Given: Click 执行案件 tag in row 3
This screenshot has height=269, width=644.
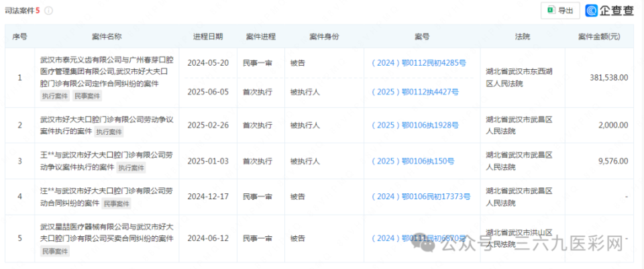Looking at the screenshot, I should pyautogui.click(x=131, y=168).
